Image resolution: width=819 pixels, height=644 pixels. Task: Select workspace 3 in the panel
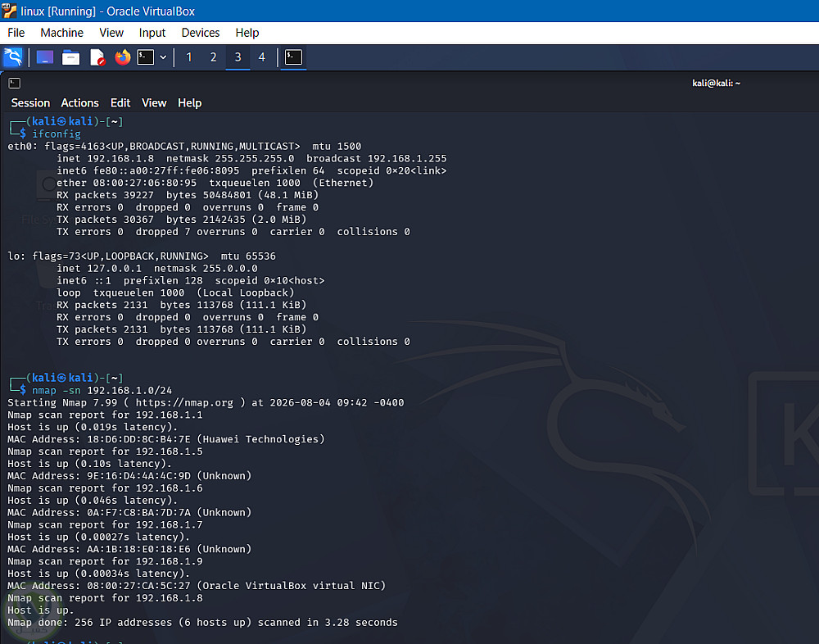pyautogui.click(x=238, y=57)
